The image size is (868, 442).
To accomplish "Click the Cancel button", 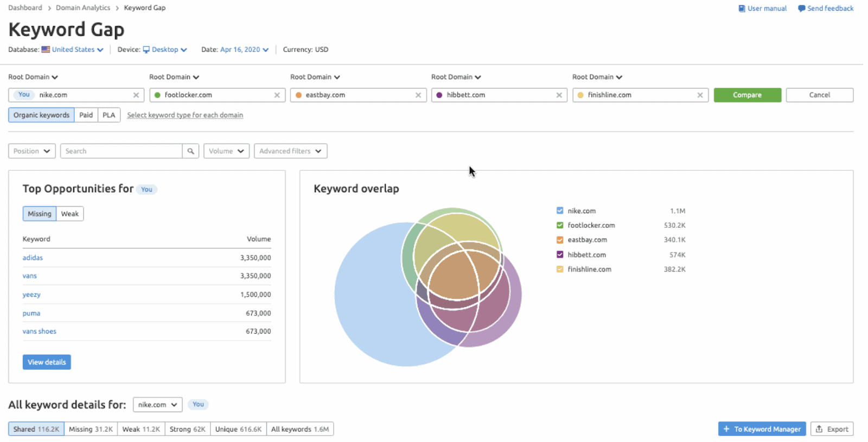I will point(820,95).
